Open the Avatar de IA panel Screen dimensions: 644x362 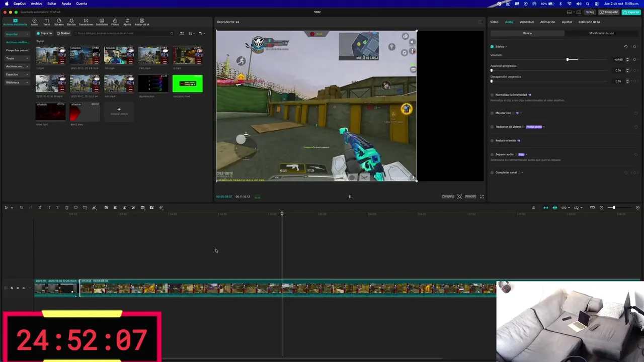142,22
